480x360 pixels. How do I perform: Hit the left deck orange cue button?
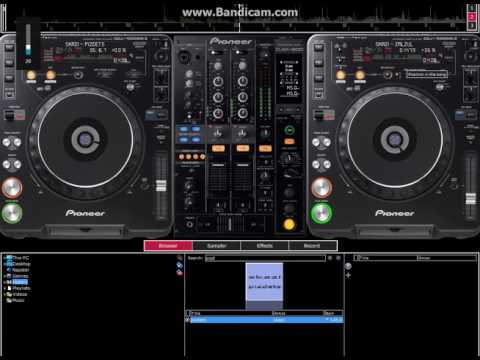pos(12,188)
